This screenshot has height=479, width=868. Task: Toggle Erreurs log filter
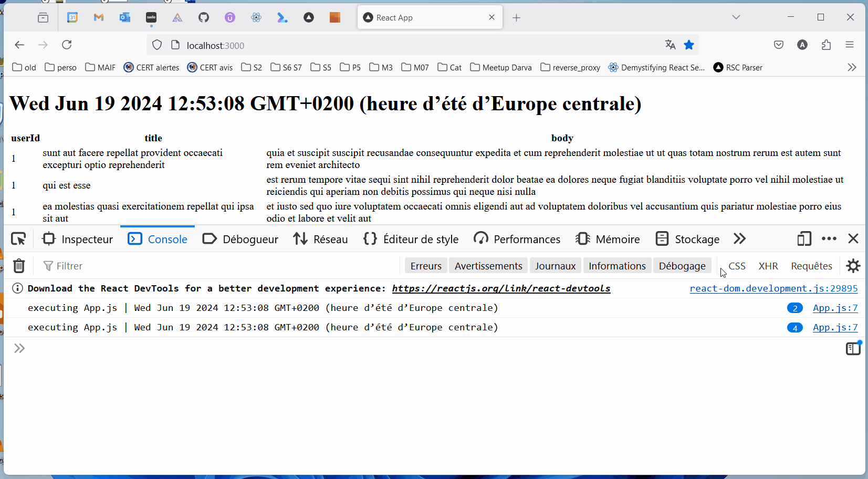(x=426, y=266)
